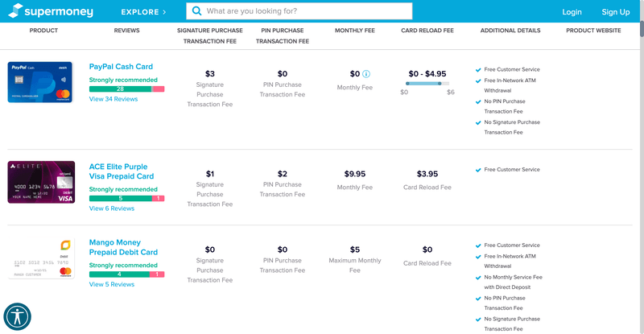Open the accessibility widget icon

[17, 316]
